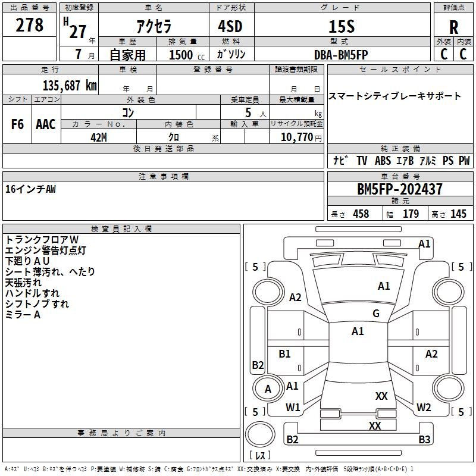Select the W2 mark on the diagram
Image resolution: width=476 pixels, height=476 pixels.
pos(424,408)
